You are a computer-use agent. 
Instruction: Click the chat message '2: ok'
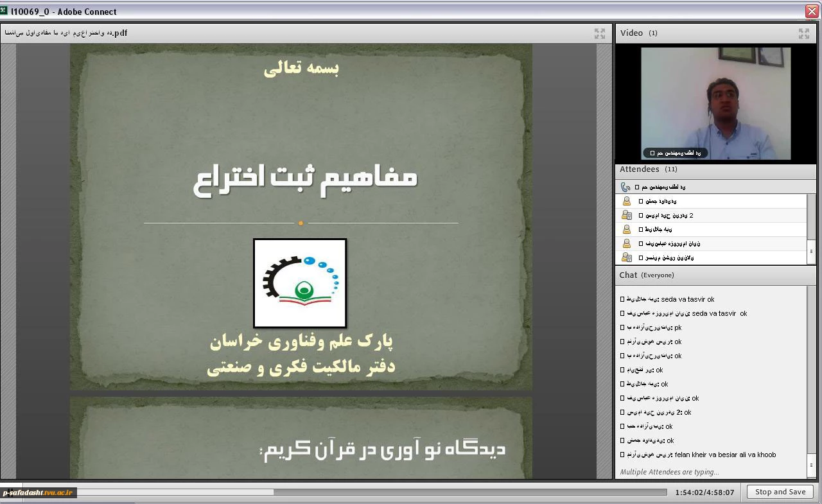(656, 412)
